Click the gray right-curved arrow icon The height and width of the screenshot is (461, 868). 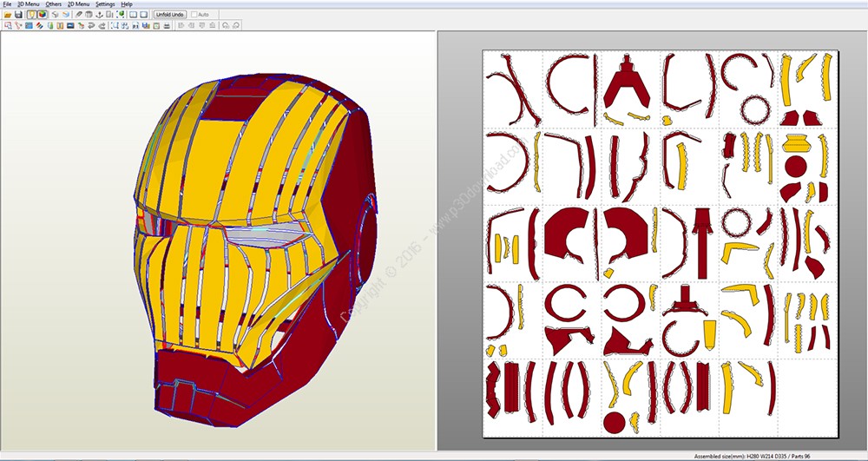coord(102,25)
